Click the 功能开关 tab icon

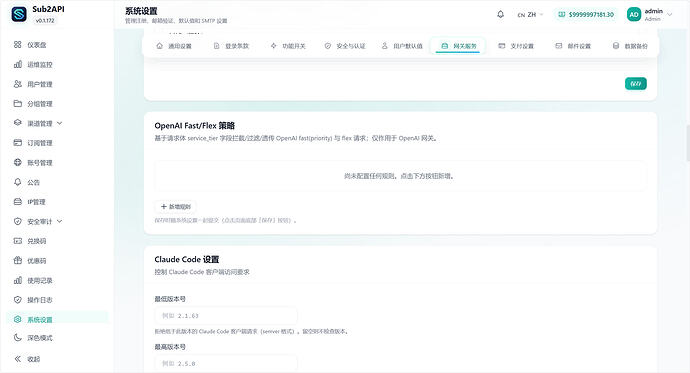(x=274, y=46)
